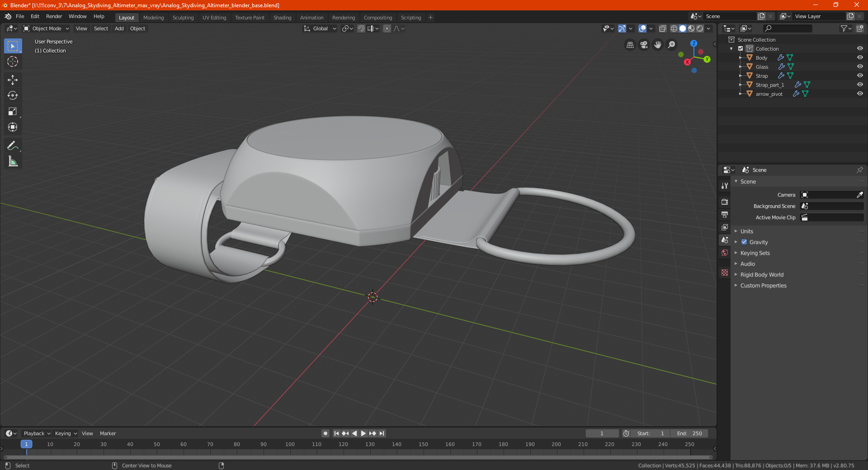This screenshot has width=868, height=470.
Task: Open the World properties tab
Action: (725, 253)
